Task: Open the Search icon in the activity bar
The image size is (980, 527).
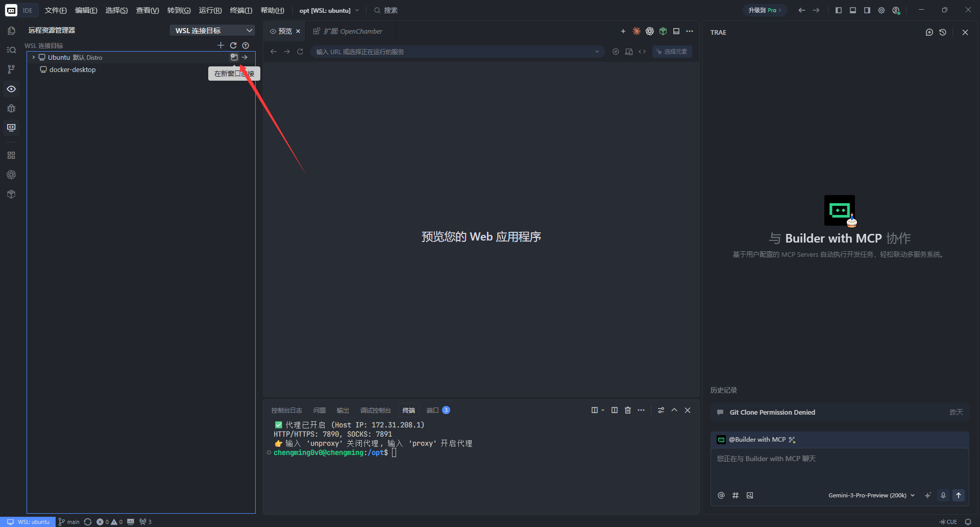Action: 11,50
